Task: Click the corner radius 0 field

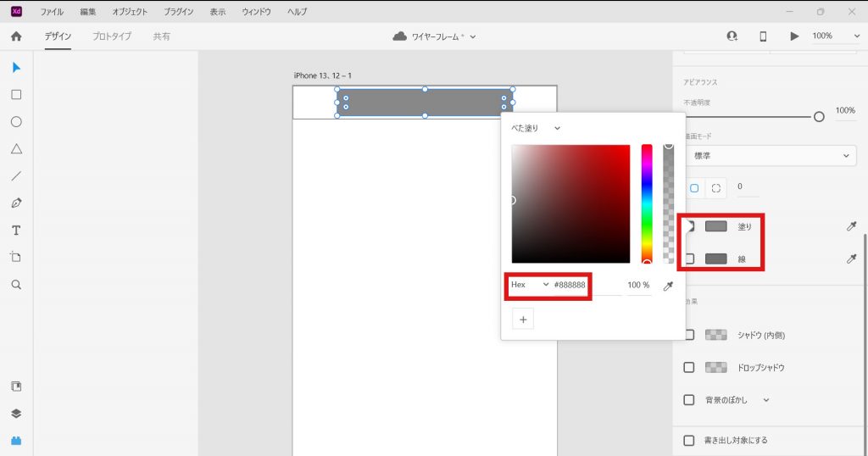Action: click(747, 187)
